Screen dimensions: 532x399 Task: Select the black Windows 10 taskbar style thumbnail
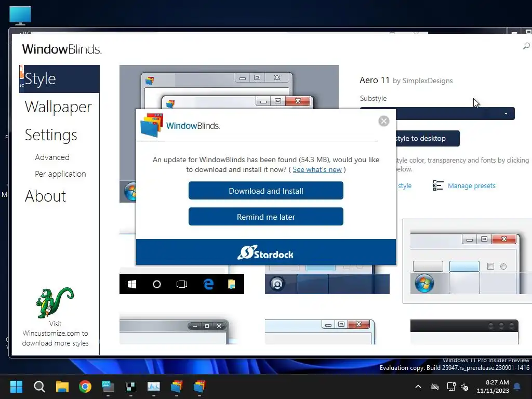coord(181,284)
